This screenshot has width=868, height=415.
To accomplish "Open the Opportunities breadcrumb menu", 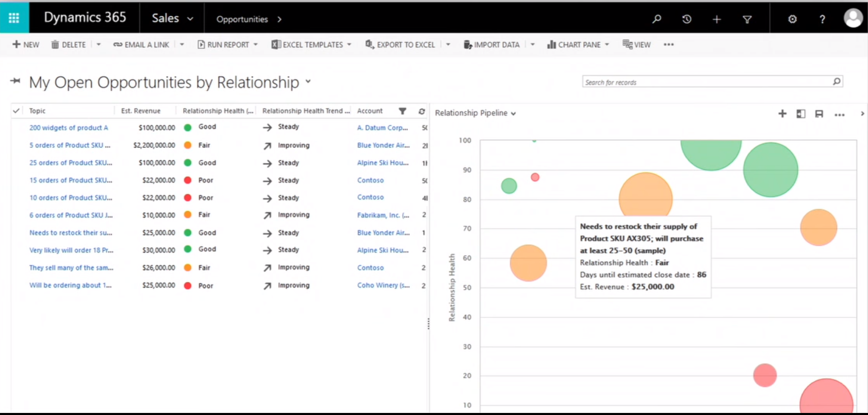I will coord(249,19).
